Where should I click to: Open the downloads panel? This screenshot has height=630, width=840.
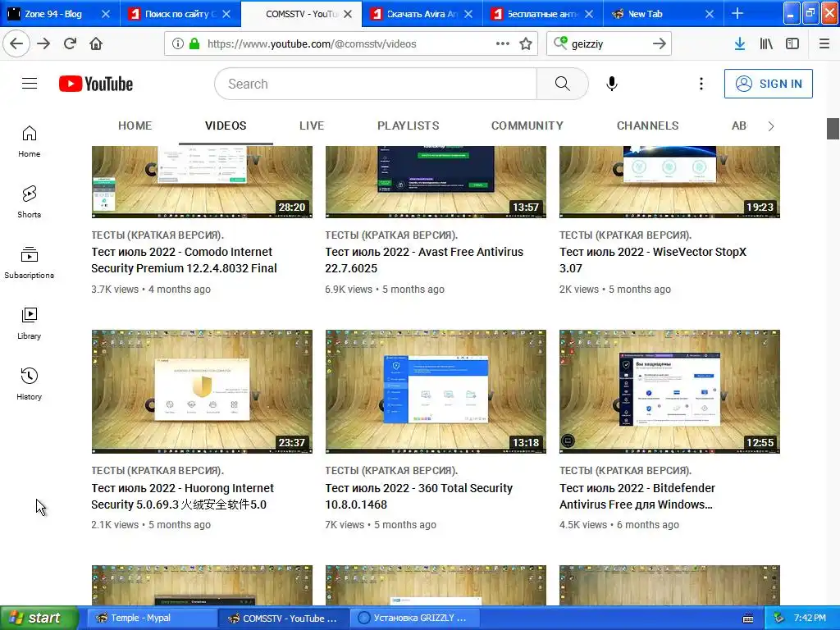740,44
